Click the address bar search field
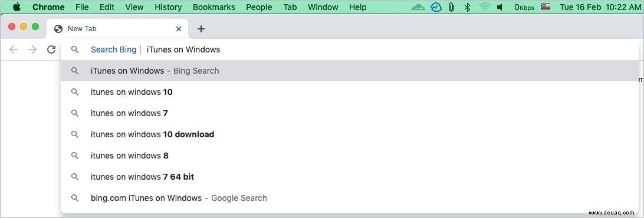The image size is (644, 218). click(x=350, y=49)
